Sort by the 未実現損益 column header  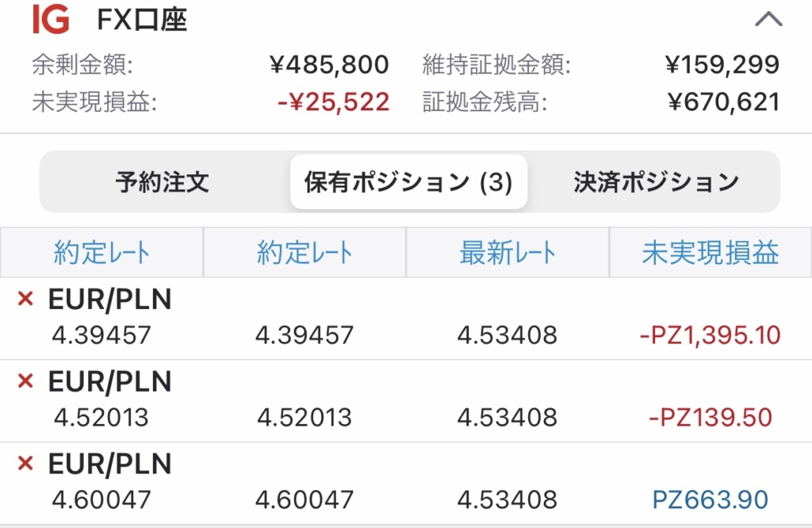click(710, 252)
